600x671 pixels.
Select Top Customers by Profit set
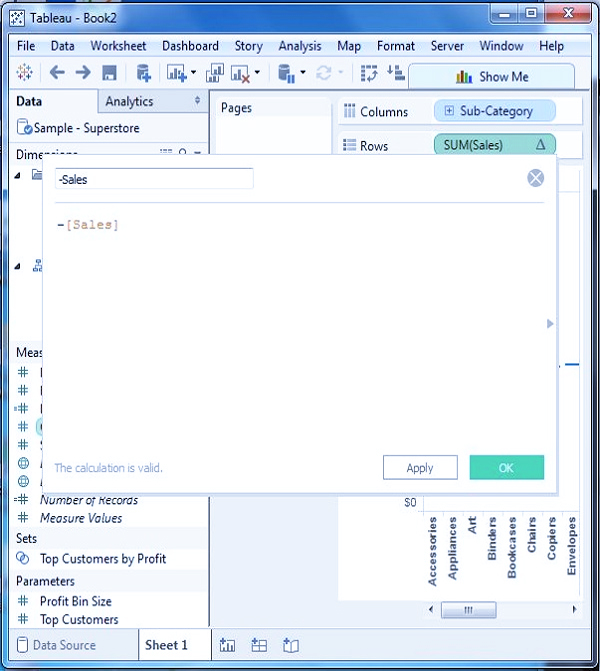tap(103, 559)
